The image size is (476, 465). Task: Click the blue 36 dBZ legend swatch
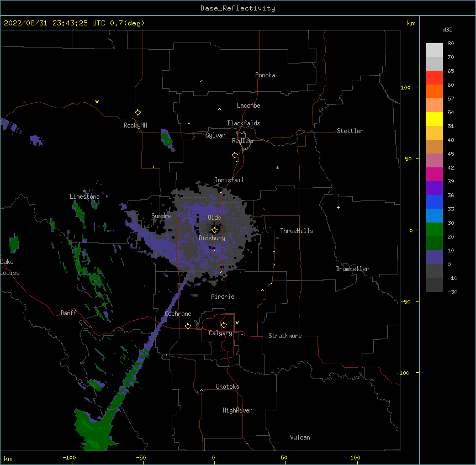click(434, 202)
